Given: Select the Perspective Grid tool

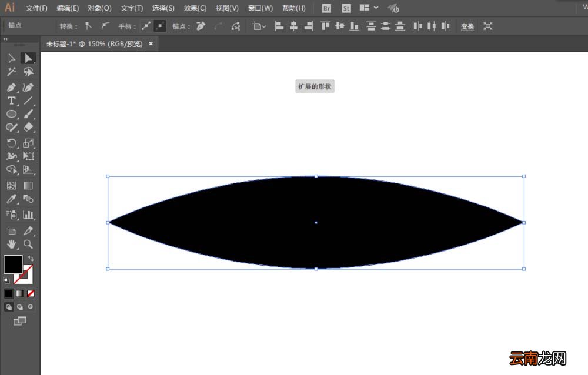Looking at the screenshot, I should tap(28, 169).
